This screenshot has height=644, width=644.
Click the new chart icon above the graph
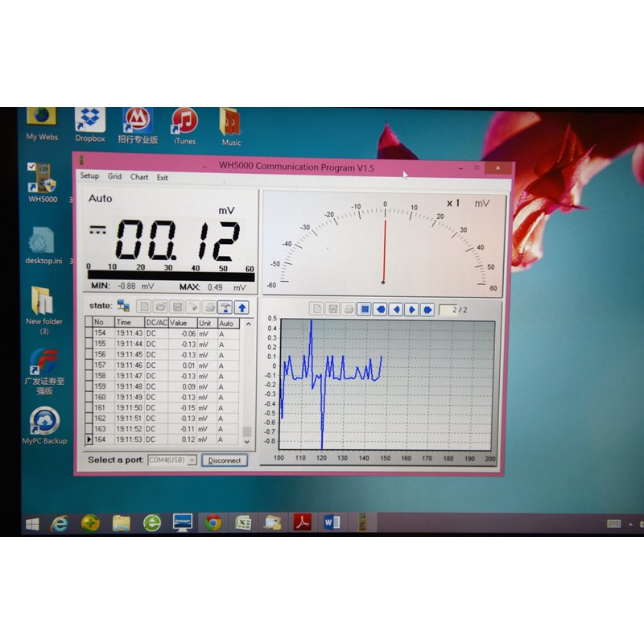316,308
